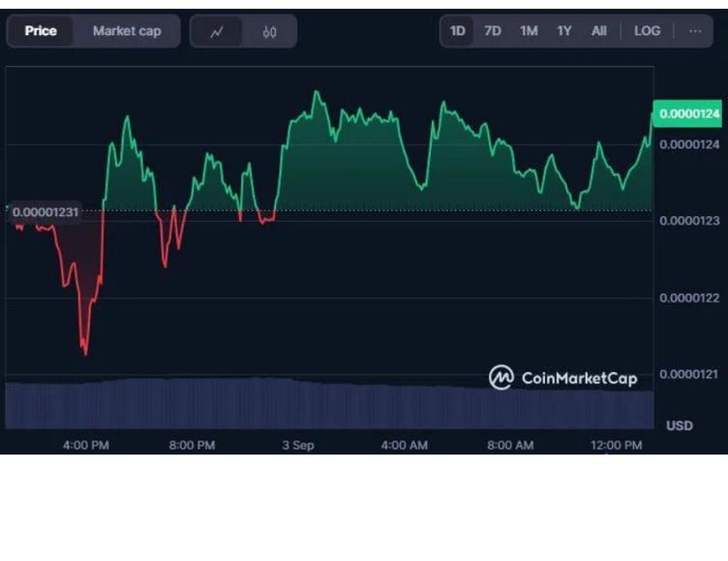Choose the 7D time range
The image size is (728, 561).
coord(493,31)
